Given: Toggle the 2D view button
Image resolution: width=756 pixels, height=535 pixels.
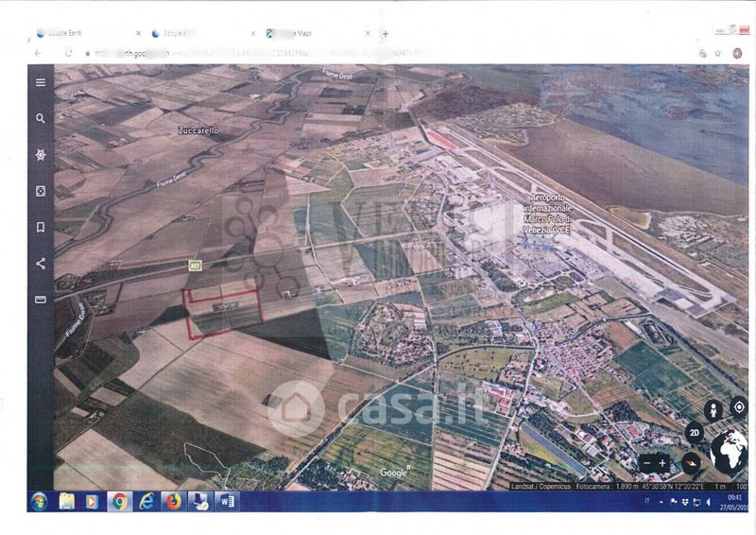Looking at the screenshot, I should [x=694, y=434].
